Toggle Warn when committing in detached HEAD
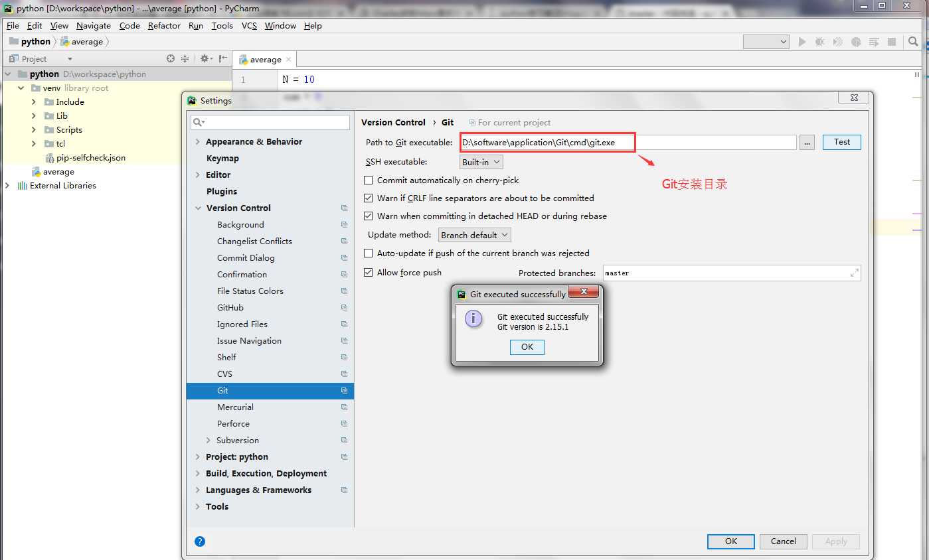The height and width of the screenshot is (560, 929). pos(368,216)
